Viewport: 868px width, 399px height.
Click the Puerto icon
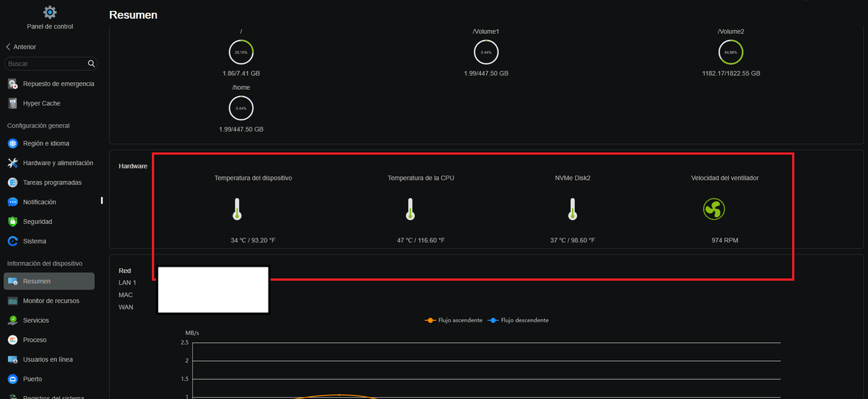pos(12,379)
